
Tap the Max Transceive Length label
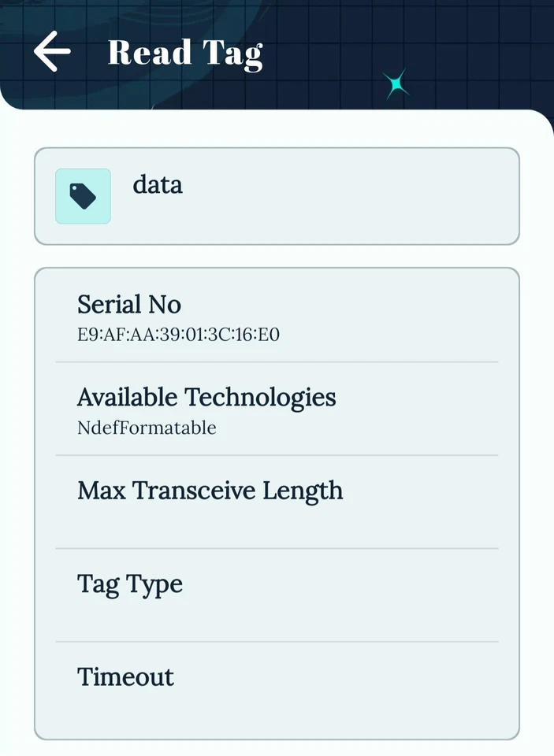click(210, 491)
